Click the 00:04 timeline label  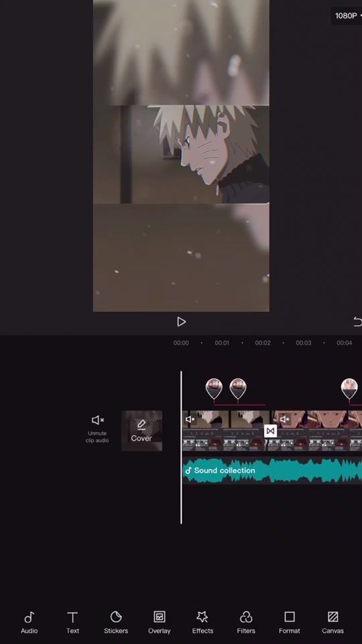(x=345, y=343)
